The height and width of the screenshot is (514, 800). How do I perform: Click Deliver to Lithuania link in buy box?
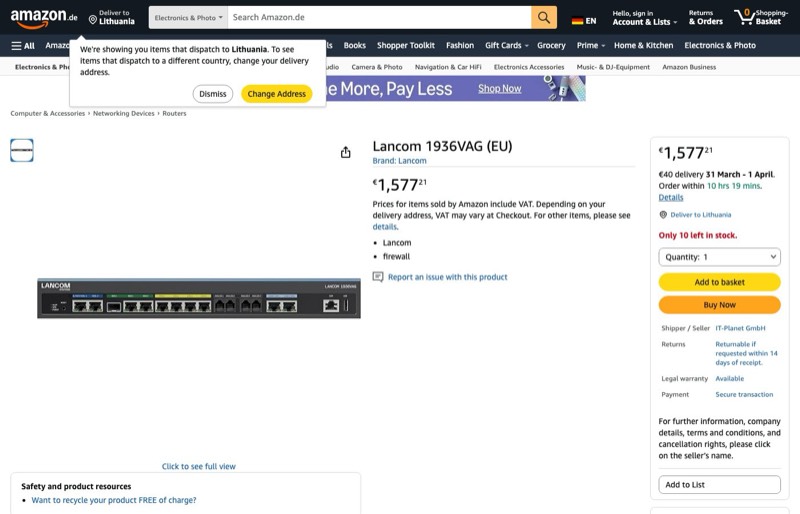[701, 215]
